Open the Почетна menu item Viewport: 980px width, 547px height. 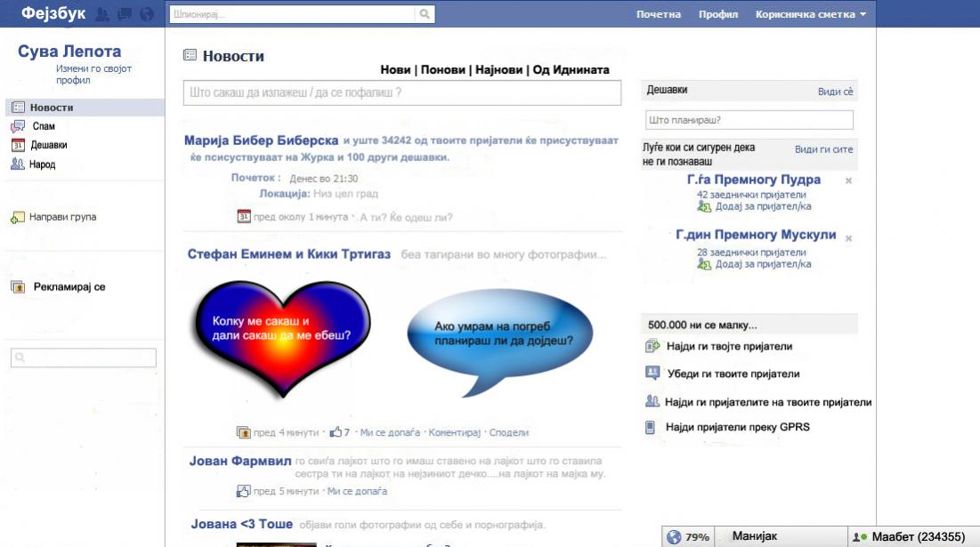click(x=658, y=13)
